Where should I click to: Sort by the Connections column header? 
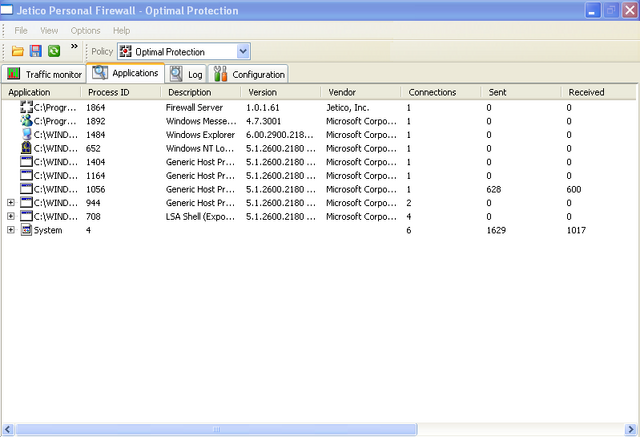click(x=441, y=92)
